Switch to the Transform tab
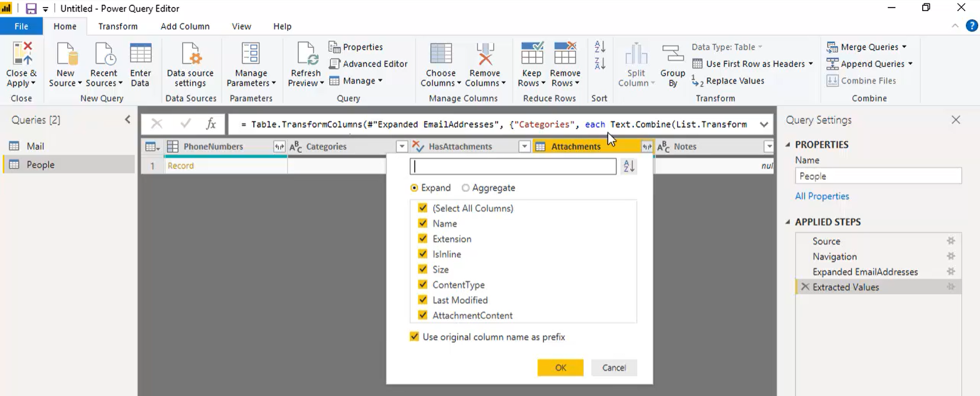 pyautogui.click(x=118, y=26)
